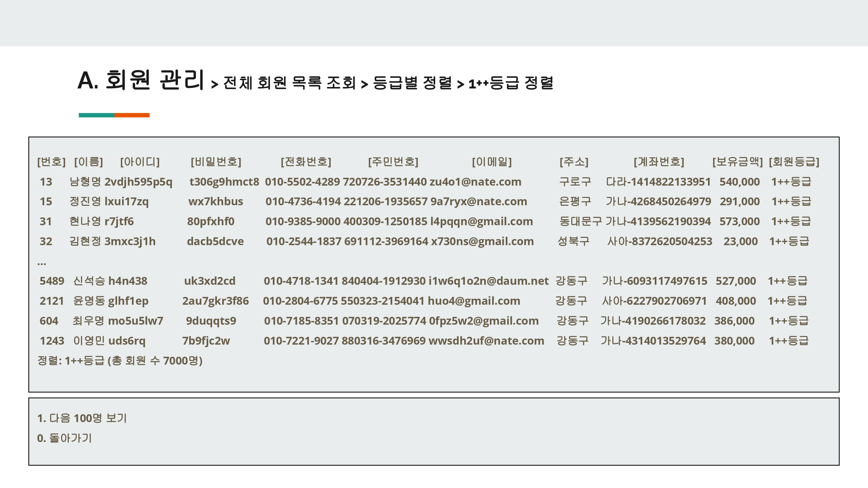Click the '[비밀번호]' column header
Viewport: 868px width, 488px height.
216,162
